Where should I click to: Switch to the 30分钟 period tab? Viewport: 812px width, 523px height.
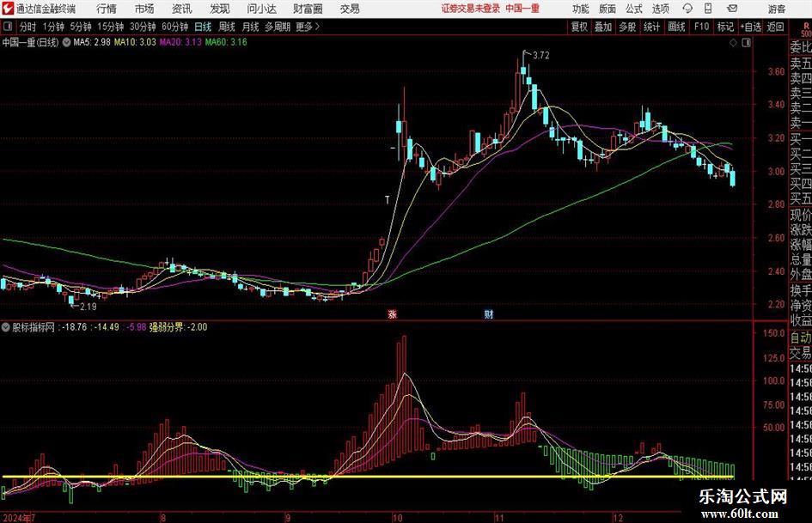(143, 27)
